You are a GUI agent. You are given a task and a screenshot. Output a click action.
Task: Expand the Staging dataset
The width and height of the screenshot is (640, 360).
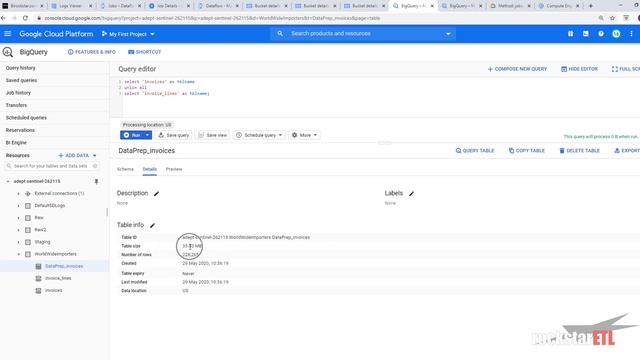[18, 242]
